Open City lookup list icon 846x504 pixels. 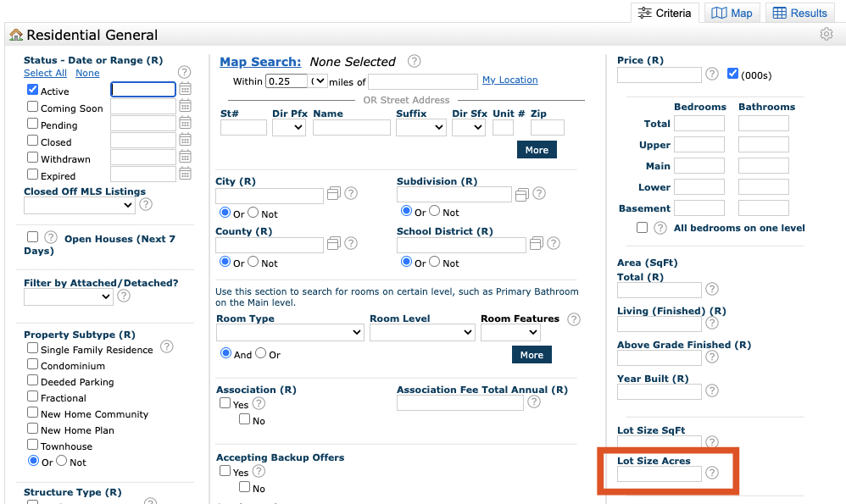334,194
